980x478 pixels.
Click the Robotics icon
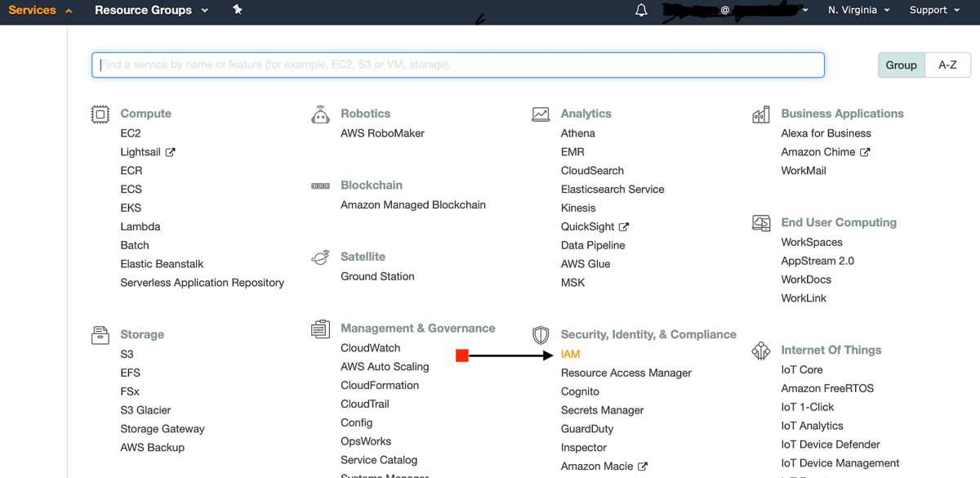click(320, 114)
